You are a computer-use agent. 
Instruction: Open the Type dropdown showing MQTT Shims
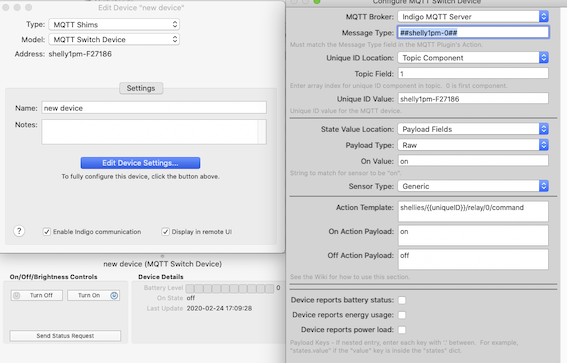click(114, 25)
